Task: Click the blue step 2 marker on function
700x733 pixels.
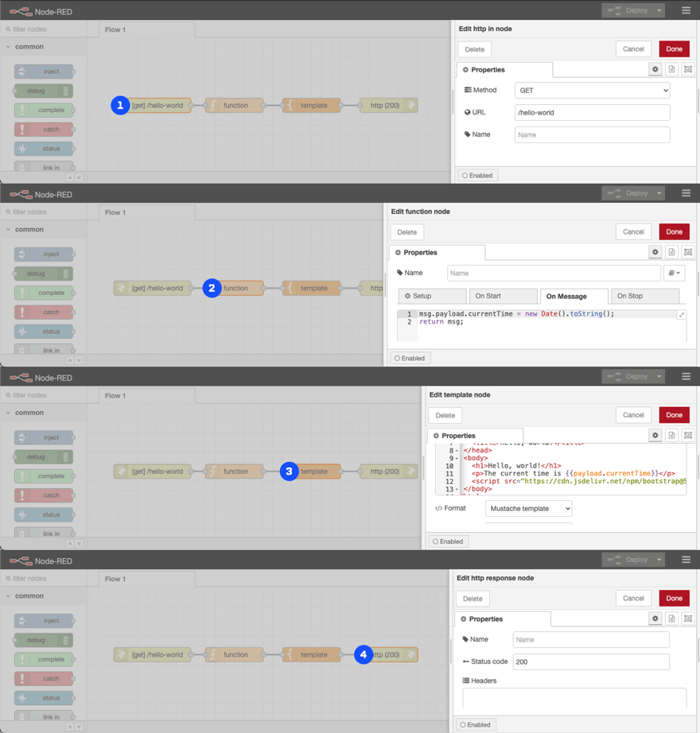Action: coord(212,289)
